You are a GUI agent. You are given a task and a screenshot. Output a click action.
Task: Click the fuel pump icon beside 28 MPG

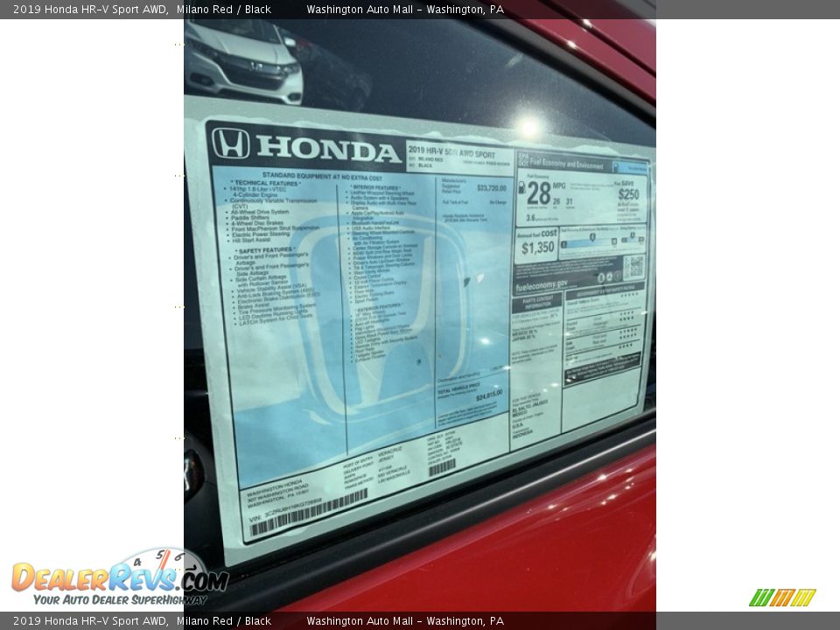click(x=521, y=187)
